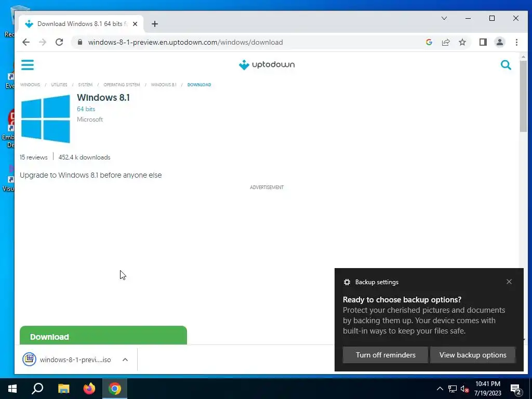Click the Windows 8.1 logo thumbnail
The height and width of the screenshot is (399, 532).
46,119
